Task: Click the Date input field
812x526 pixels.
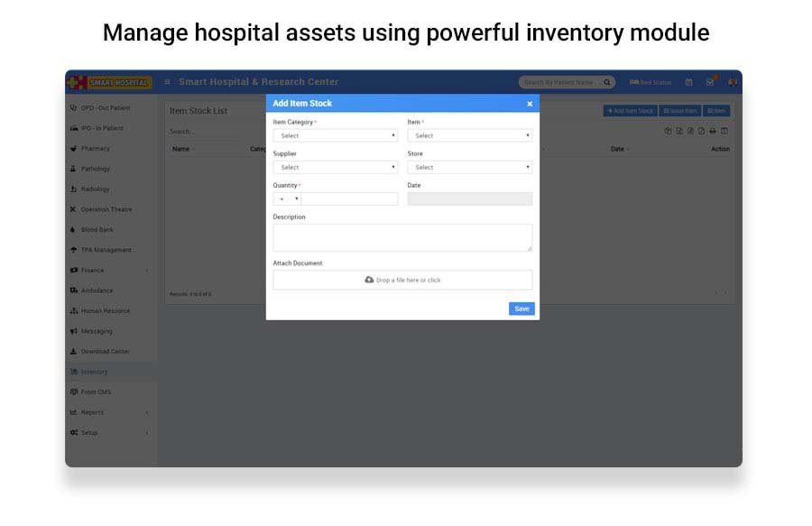Action: pyautogui.click(x=469, y=198)
